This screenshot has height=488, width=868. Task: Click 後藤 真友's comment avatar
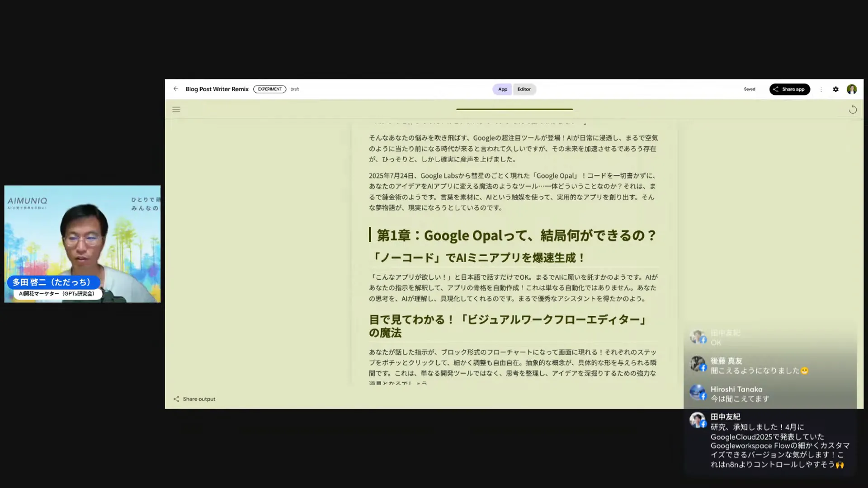click(x=698, y=364)
